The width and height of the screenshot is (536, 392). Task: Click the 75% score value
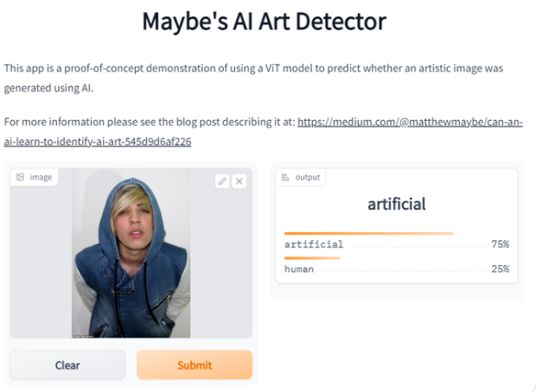(x=500, y=244)
